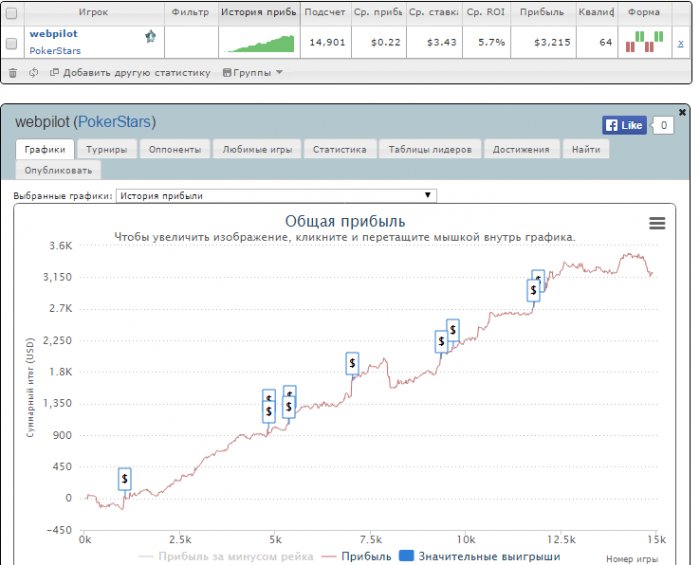700x565 pixels.
Task: Click the webpilot player name link
Action: pyautogui.click(x=54, y=33)
